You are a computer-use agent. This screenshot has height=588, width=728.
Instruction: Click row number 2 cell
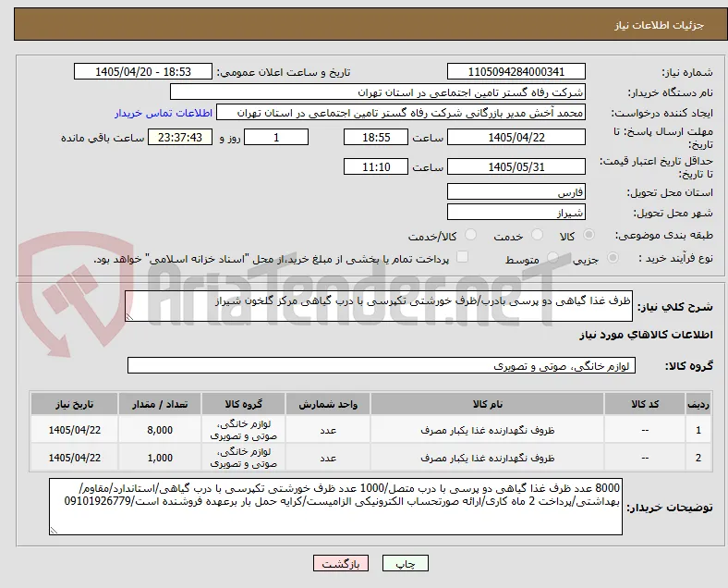point(698,458)
